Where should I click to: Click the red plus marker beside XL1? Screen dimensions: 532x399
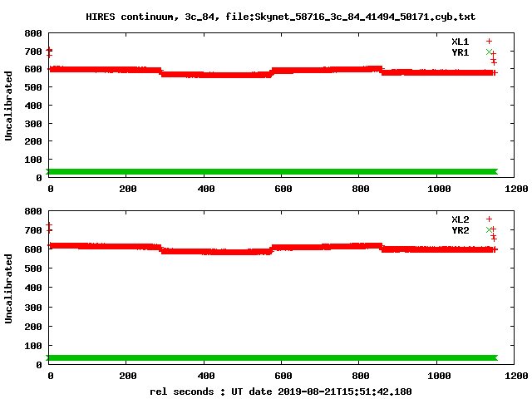[x=489, y=42]
